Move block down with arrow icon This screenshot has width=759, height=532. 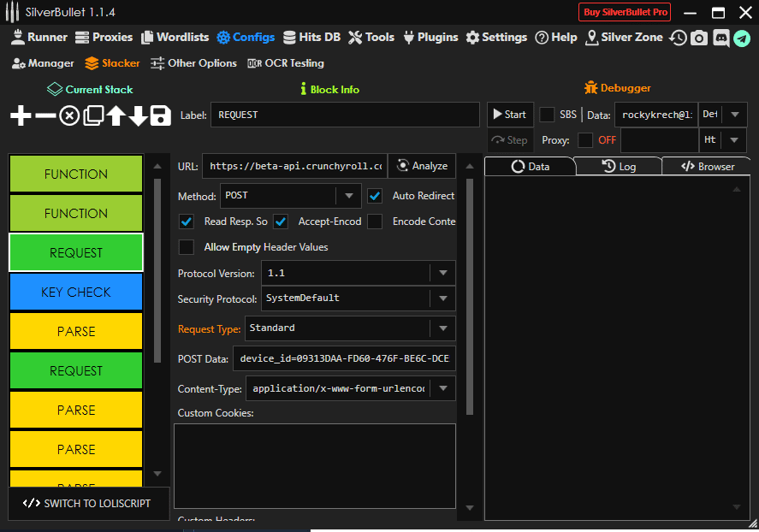138,115
